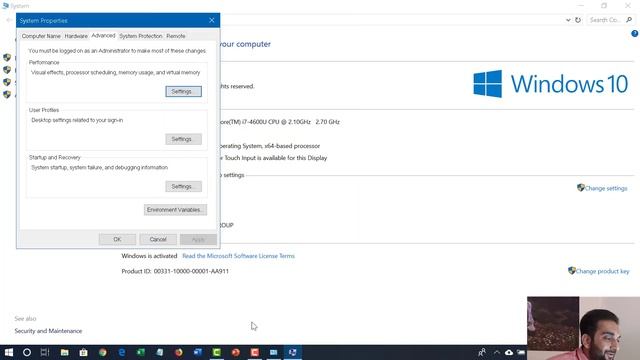Viewport: 640px width, 360px height.
Task: Launch Firefox from the taskbar
Action: [178, 352]
